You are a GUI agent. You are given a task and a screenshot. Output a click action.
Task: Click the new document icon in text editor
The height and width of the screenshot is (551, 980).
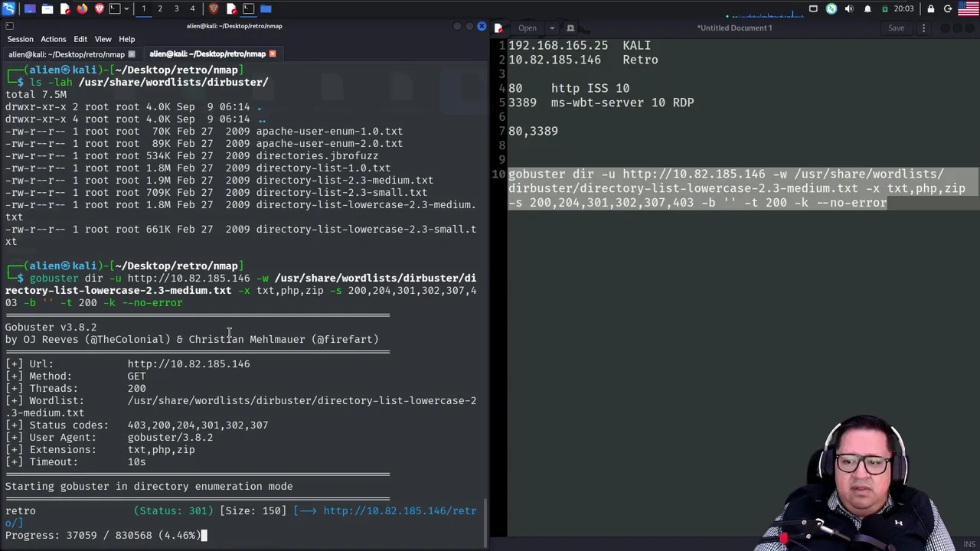coord(498,28)
